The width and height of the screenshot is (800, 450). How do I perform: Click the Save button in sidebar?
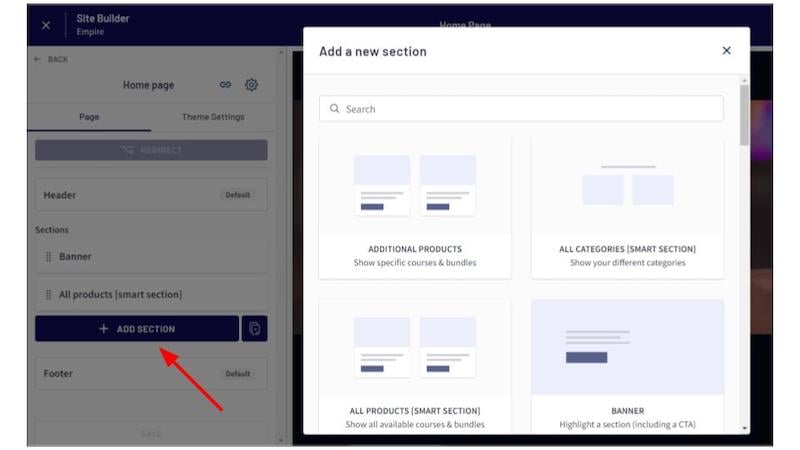[x=151, y=434]
